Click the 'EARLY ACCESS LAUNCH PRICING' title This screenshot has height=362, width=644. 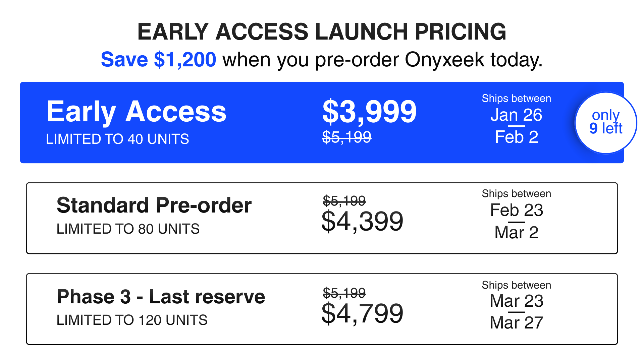pyautogui.click(x=322, y=32)
